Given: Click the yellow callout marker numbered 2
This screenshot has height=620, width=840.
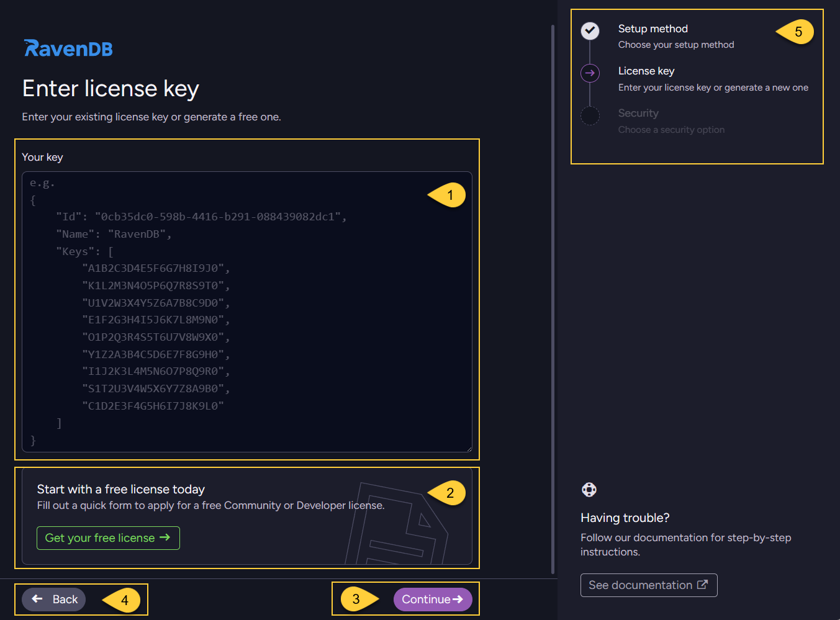Looking at the screenshot, I should pos(448,493).
